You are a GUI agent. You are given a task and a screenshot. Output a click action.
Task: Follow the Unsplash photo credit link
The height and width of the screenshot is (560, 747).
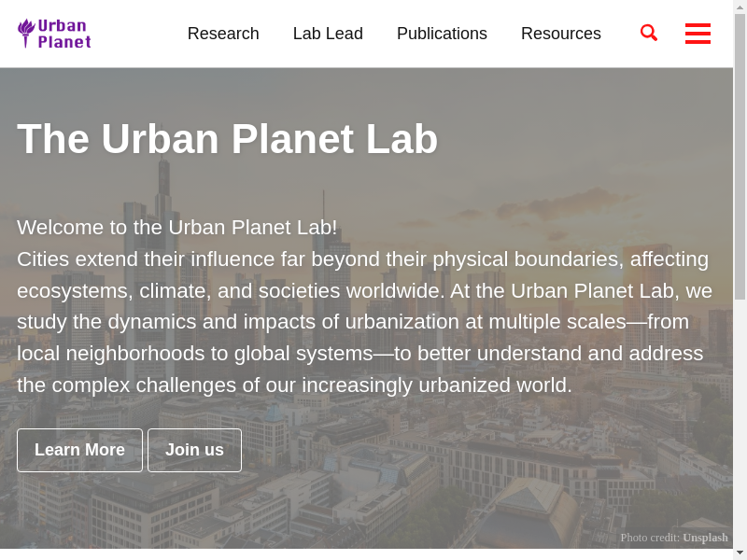pyautogui.click(x=705, y=538)
